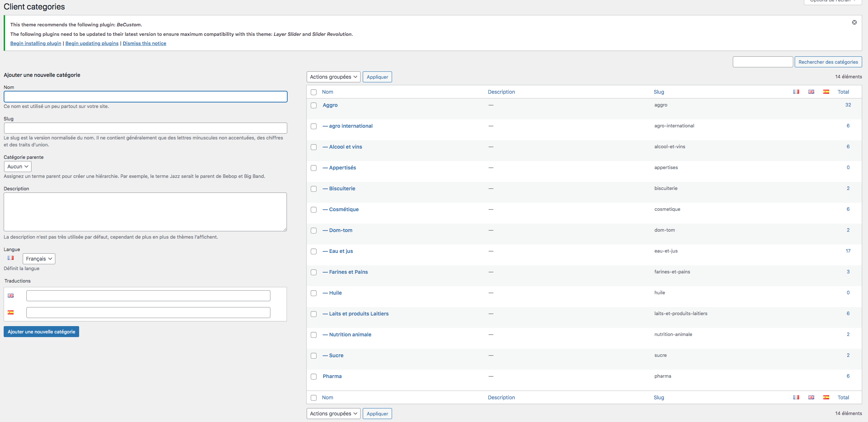868x422 pixels.
Task: Tick the Pharma category checkbox
Action: (x=314, y=377)
